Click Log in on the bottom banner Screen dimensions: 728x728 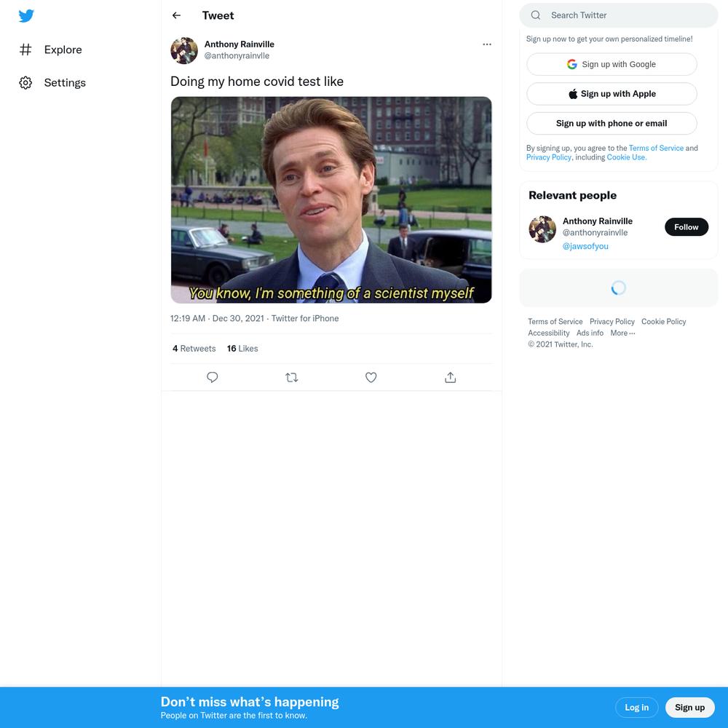(x=636, y=708)
